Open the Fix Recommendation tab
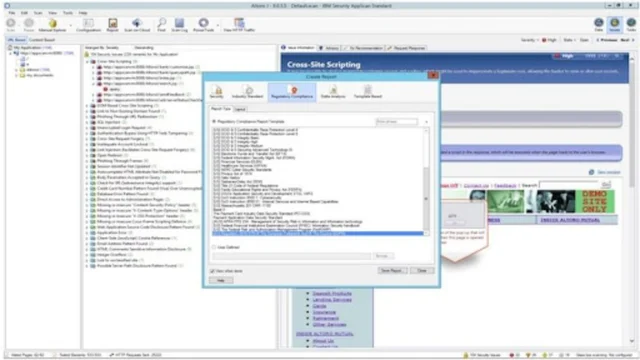The image size is (640, 360). 363,48
